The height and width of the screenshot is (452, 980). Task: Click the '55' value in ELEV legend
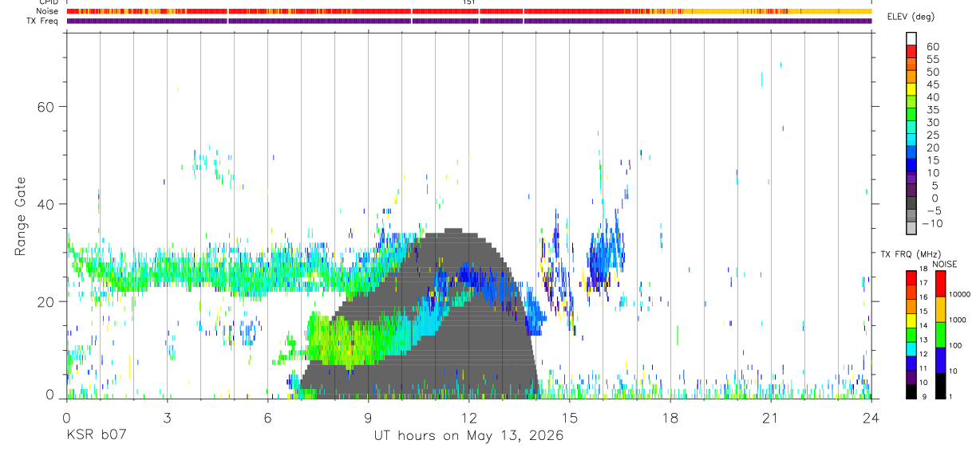(x=932, y=60)
